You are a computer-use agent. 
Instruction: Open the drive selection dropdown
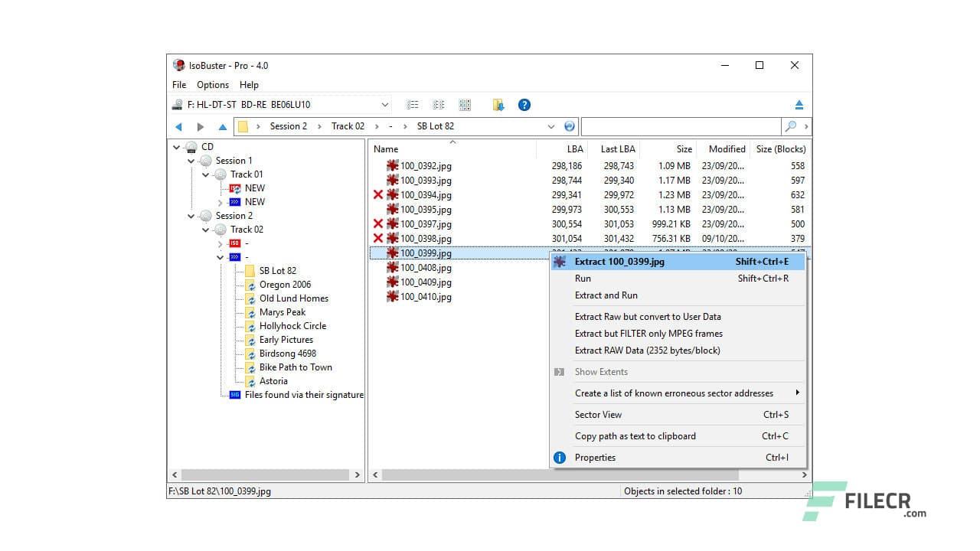click(x=385, y=104)
